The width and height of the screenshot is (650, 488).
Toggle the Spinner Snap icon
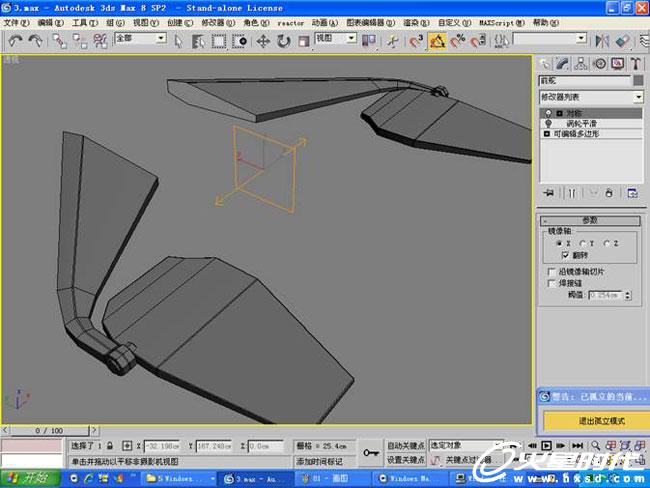click(478, 41)
